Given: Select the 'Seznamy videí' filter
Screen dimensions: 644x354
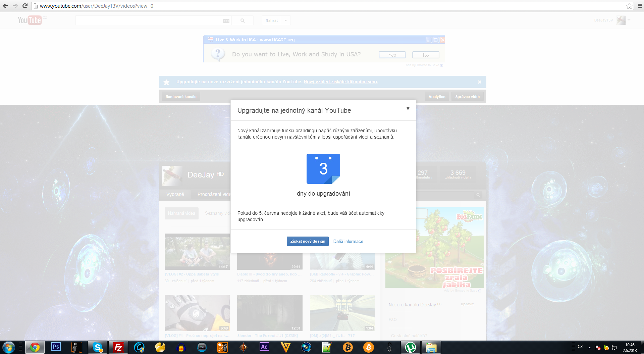Looking at the screenshot, I should point(218,213).
